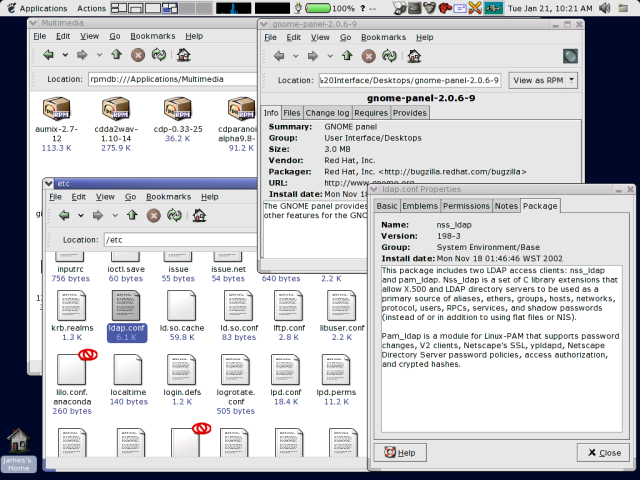Click Home icon in gnome-panel window toolbar
Viewport: 640px width, 480px height.
tap(414, 56)
